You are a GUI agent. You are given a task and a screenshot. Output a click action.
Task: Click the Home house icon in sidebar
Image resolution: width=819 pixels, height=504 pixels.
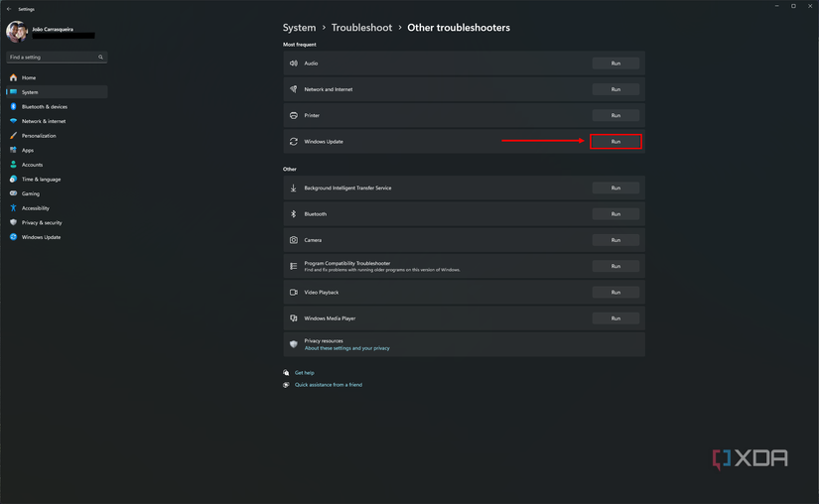pos(14,77)
